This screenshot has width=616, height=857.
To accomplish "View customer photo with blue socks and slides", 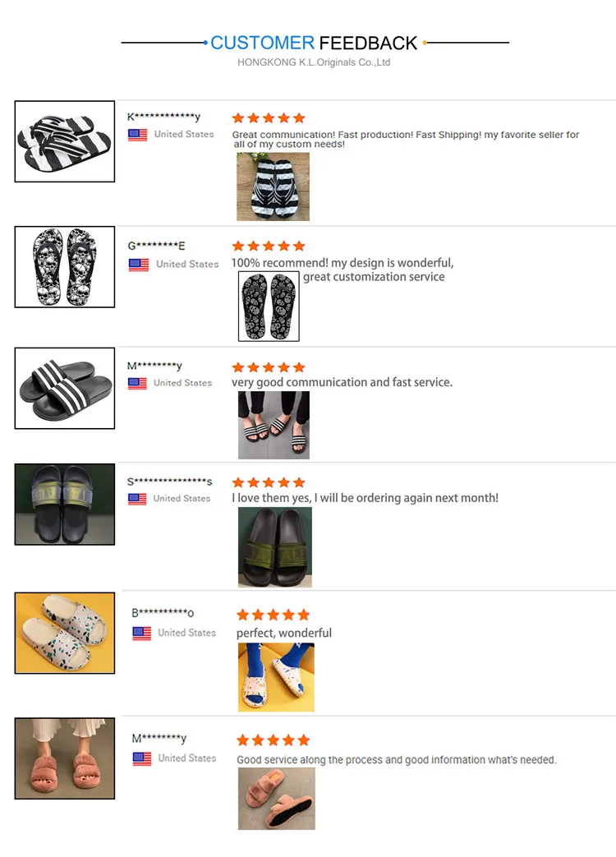I will click(276, 677).
